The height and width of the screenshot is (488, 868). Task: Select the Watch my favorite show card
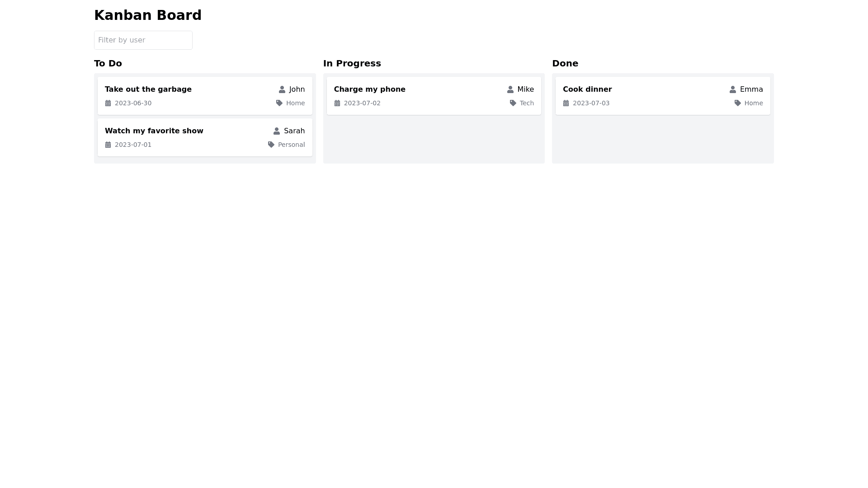click(x=205, y=137)
